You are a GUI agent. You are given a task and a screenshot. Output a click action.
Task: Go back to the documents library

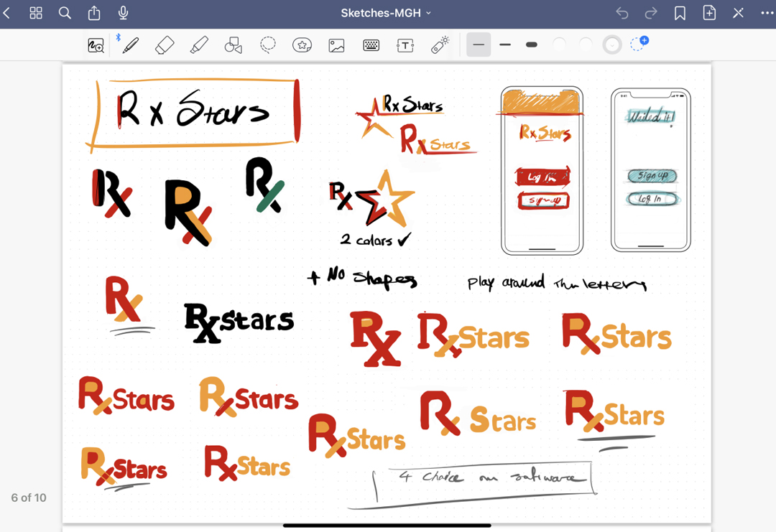coord(7,13)
